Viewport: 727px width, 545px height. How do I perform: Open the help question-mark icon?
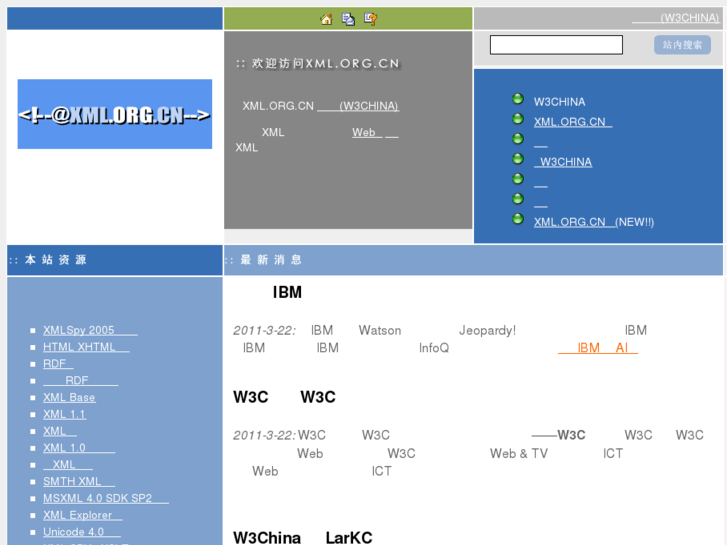pyautogui.click(x=370, y=19)
